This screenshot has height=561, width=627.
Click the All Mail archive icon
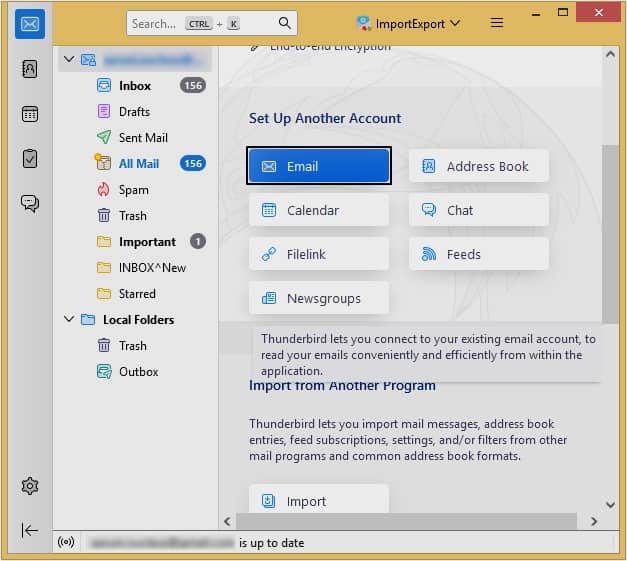tap(103, 162)
